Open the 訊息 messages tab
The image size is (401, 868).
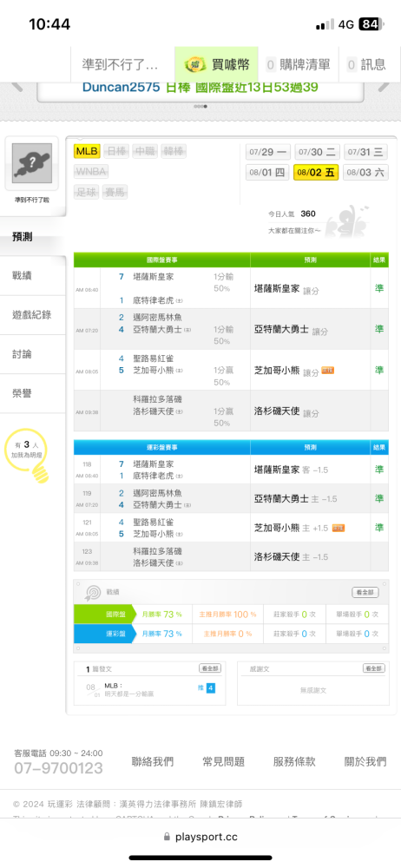tap(366, 65)
